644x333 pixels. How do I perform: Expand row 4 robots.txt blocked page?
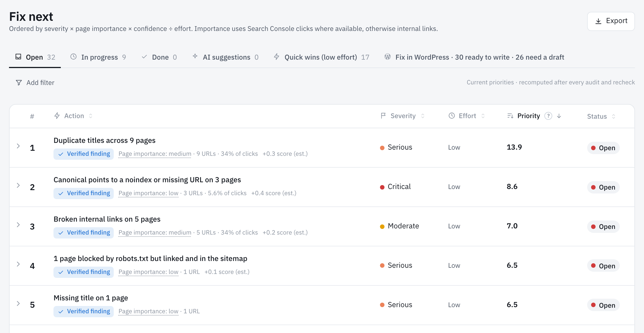tap(18, 264)
